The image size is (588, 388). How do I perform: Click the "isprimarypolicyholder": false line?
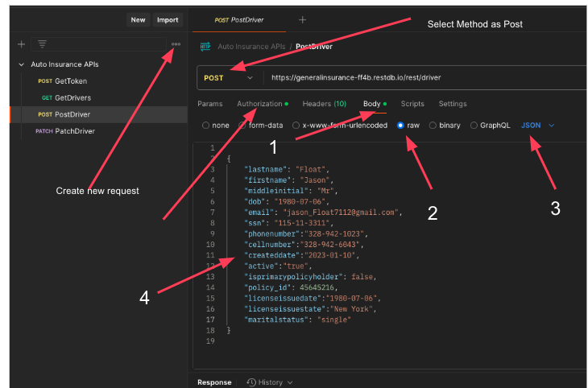coord(310,277)
